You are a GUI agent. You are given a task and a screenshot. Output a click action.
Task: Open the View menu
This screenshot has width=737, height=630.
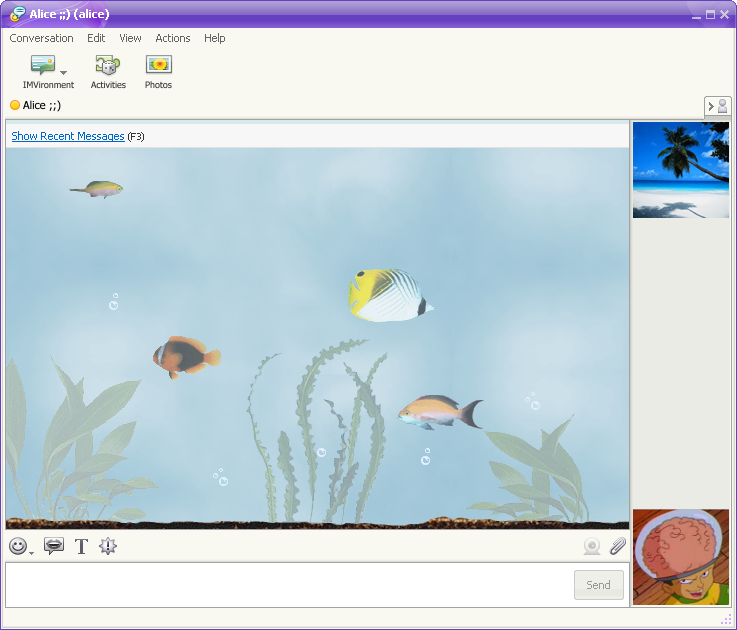[x=130, y=38]
